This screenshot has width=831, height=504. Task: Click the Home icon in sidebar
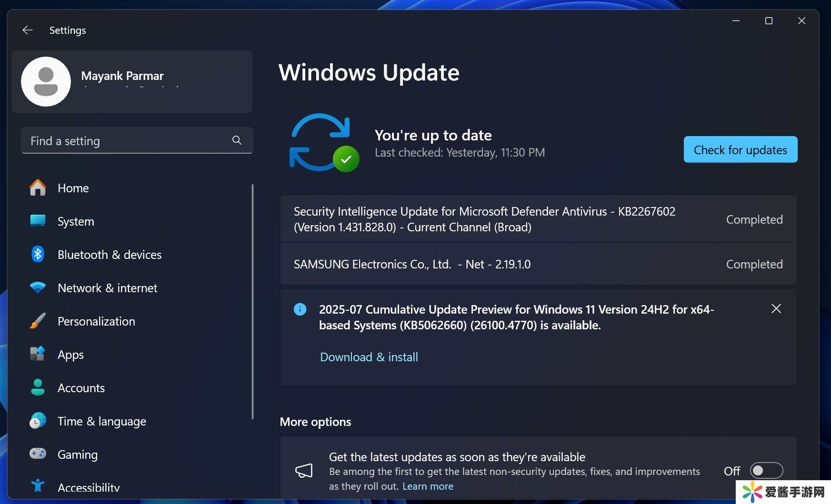(x=38, y=188)
